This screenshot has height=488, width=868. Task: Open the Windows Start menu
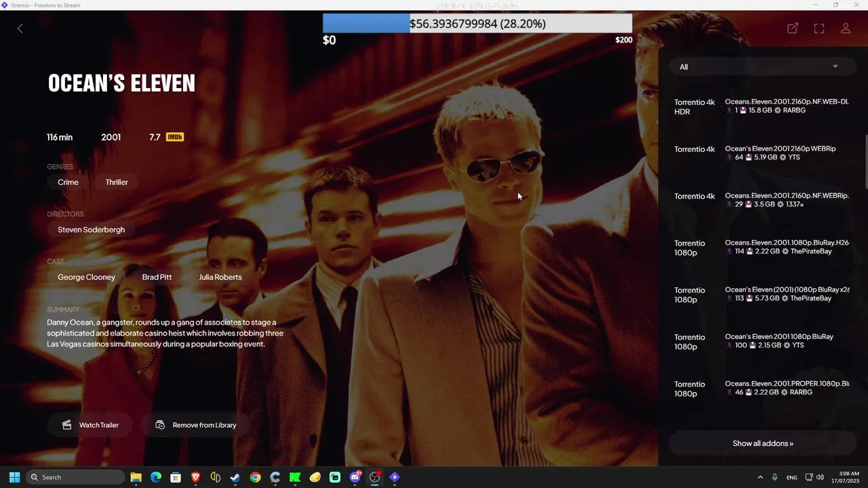[14, 477]
